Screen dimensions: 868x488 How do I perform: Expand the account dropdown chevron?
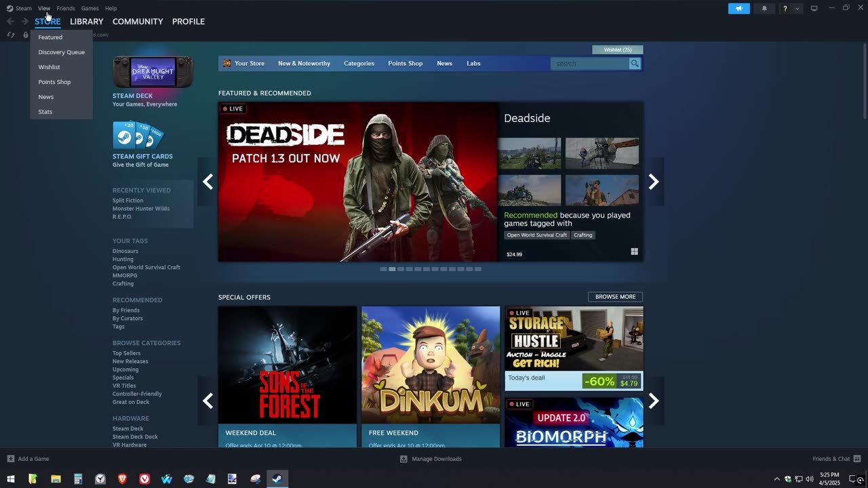[797, 8]
